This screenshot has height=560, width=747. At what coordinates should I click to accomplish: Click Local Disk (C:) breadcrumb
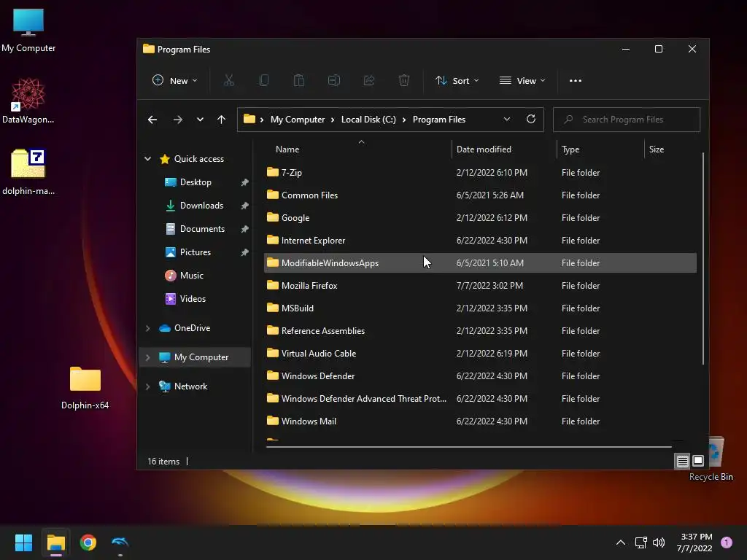(368, 120)
